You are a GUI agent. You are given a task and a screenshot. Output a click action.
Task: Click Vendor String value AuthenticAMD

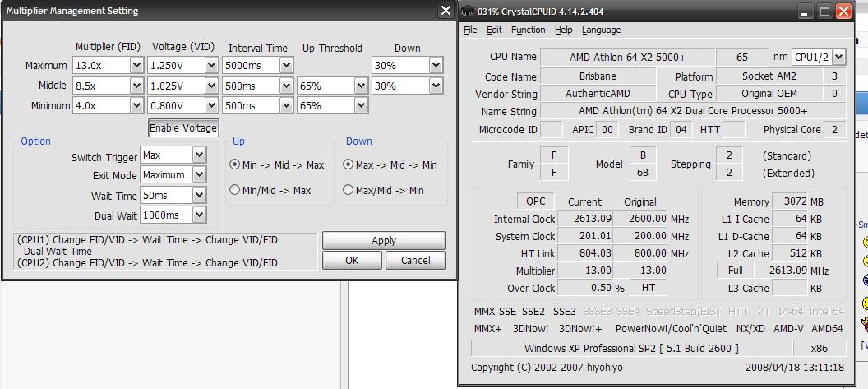598,95
